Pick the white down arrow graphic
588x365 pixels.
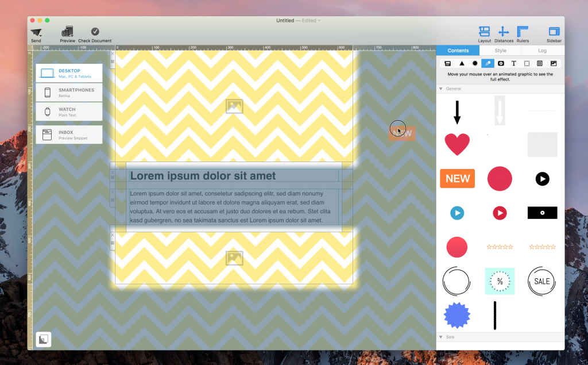pos(500,110)
